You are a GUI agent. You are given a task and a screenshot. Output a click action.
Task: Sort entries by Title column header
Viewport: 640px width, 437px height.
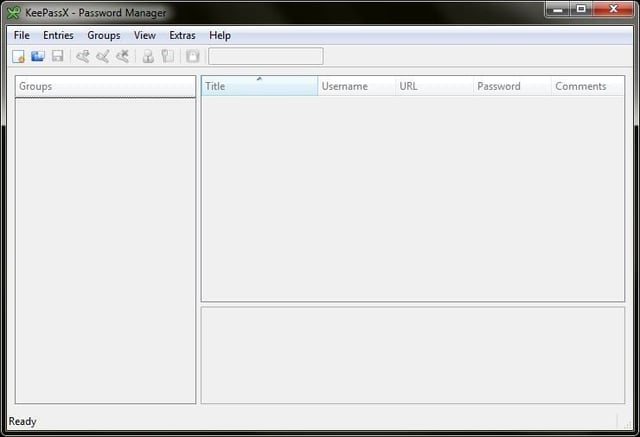coord(260,86)
